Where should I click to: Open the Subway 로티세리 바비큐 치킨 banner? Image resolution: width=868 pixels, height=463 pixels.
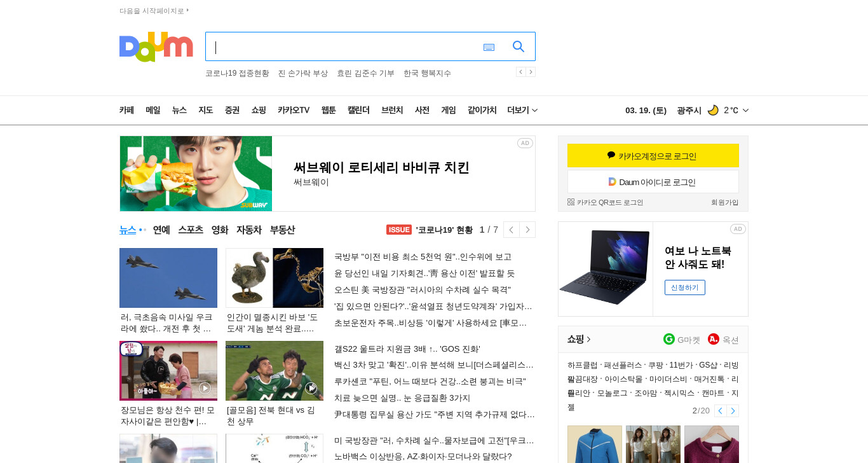[327, 174]
